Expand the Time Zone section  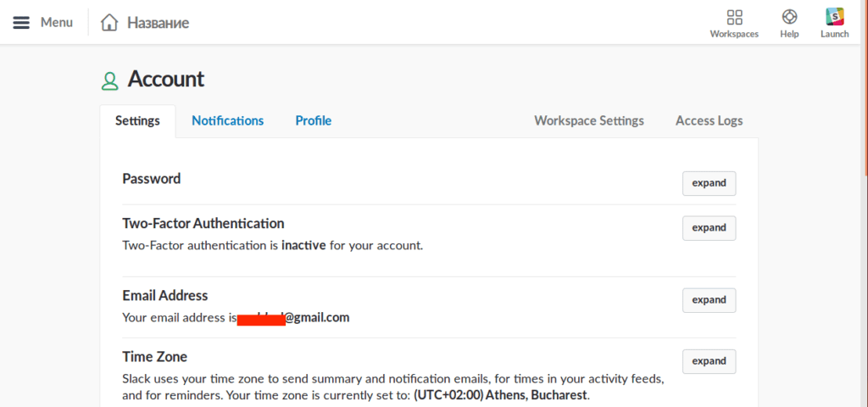click(x=709, y=361)
